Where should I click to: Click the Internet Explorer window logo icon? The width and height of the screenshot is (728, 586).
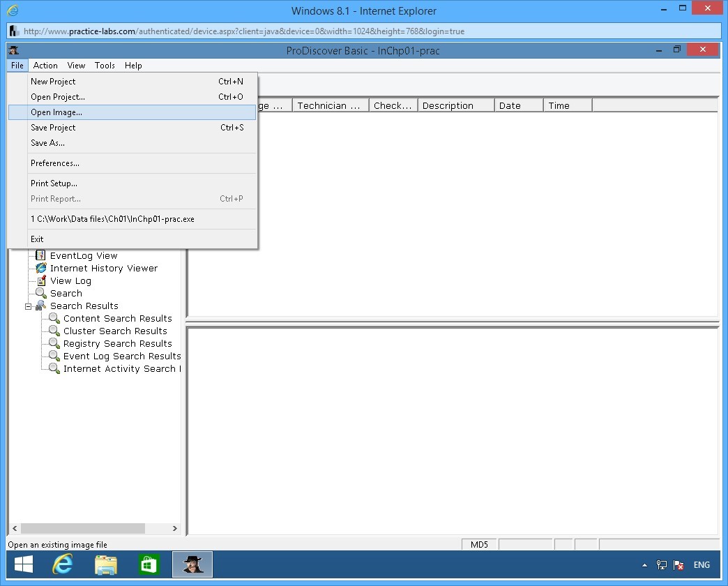(13, 10)
